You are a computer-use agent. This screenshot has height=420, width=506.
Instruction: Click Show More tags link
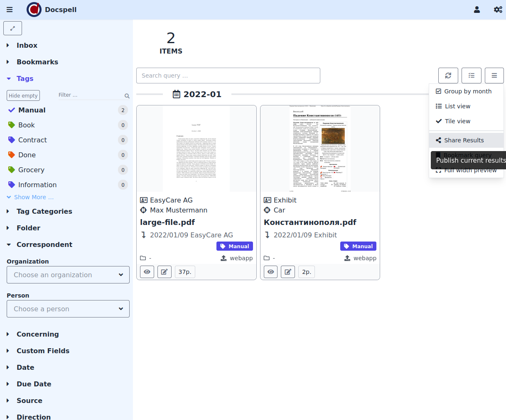click(33, 197)
